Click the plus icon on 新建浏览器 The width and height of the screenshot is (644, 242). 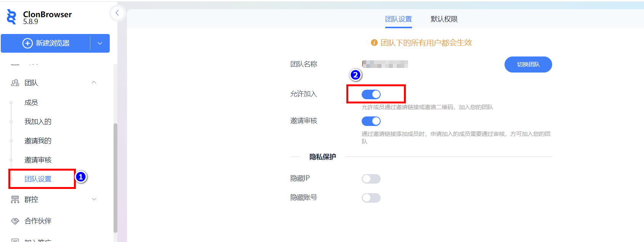pos(27,43)
